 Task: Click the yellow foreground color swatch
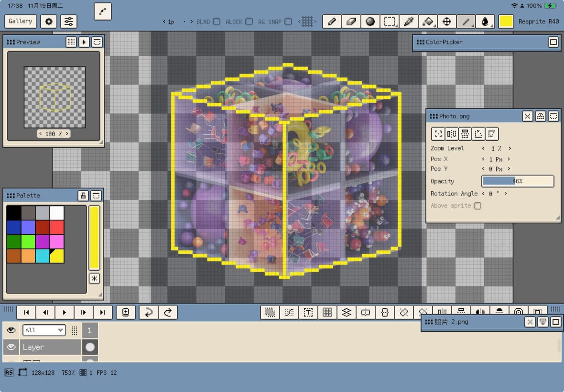point(506,21)
